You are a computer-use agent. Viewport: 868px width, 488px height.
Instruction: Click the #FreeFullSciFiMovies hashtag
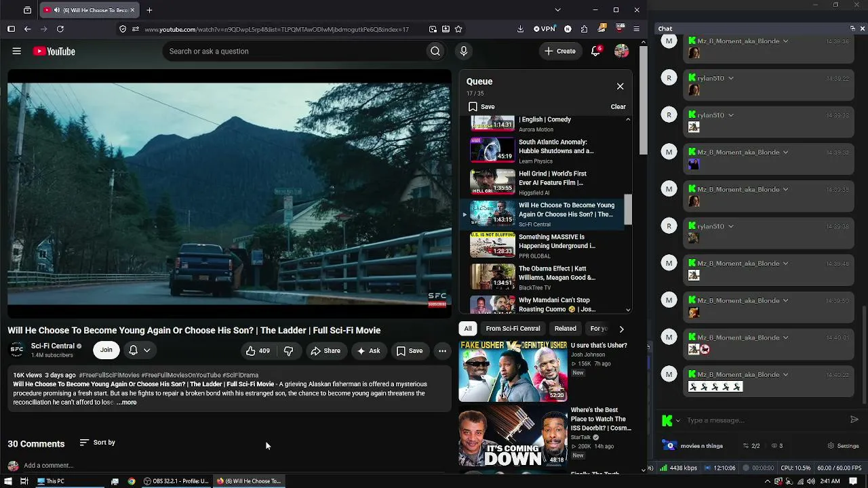tap(109, 375)
